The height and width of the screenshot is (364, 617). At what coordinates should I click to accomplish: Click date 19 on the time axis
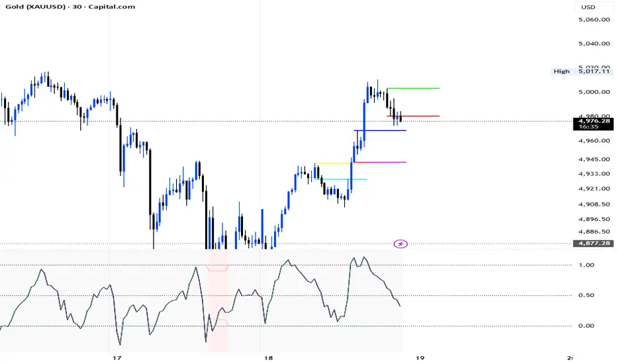[x=420, y=357]
